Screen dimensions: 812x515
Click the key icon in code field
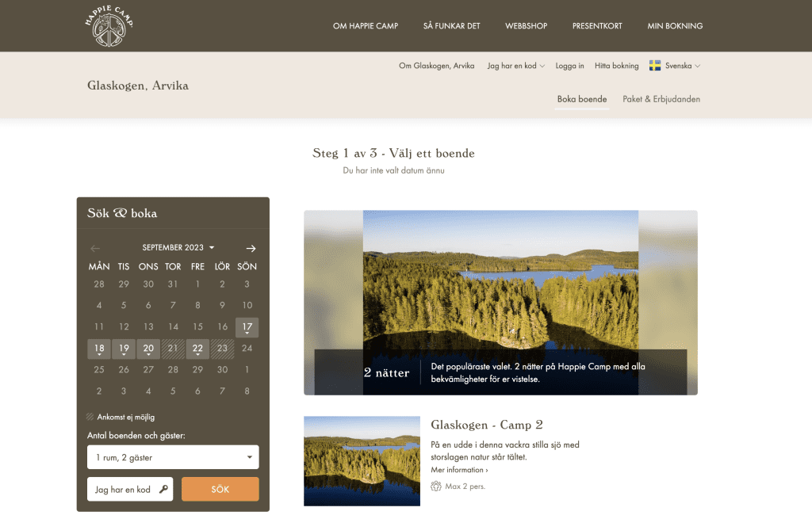pyautogui.click(x=163, y=490)
